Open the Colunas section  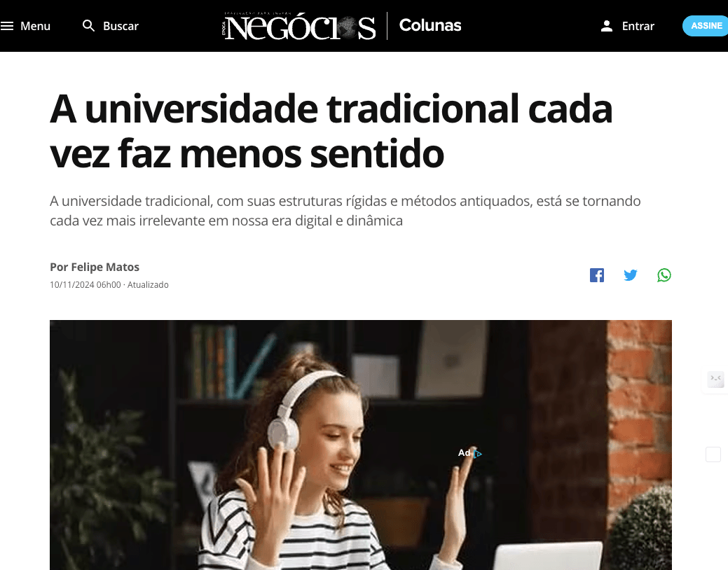tap(430, 25)
